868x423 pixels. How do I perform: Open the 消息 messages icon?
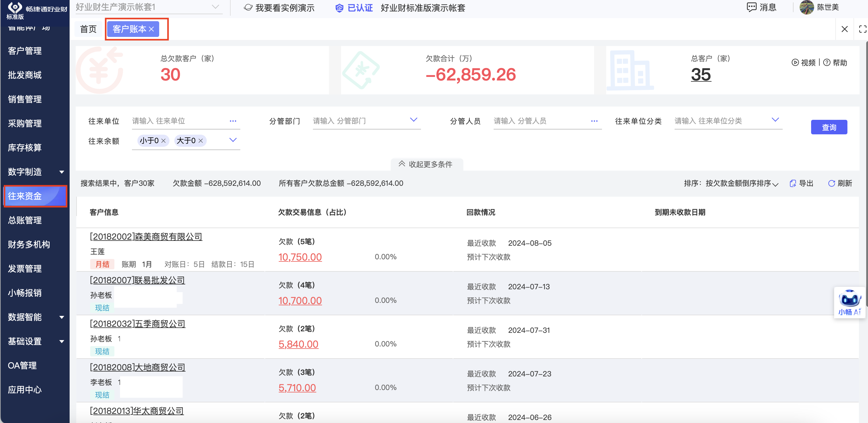coord(751,7)
